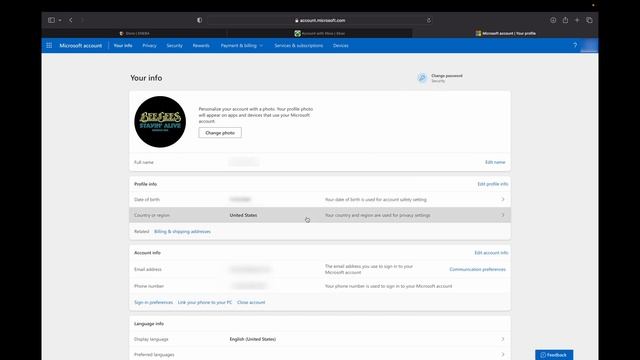Image resolution: width=640 pixels, height=360 pixels.
Task: Click the privacy report shield icon
Action: pyautogui.click(x=199, y=20)
